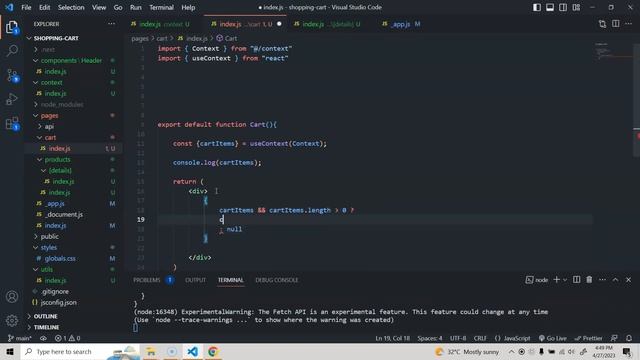Screen dimensions: 640x360
Task: Create new terminal with plus icon
Action: (556, 280)
